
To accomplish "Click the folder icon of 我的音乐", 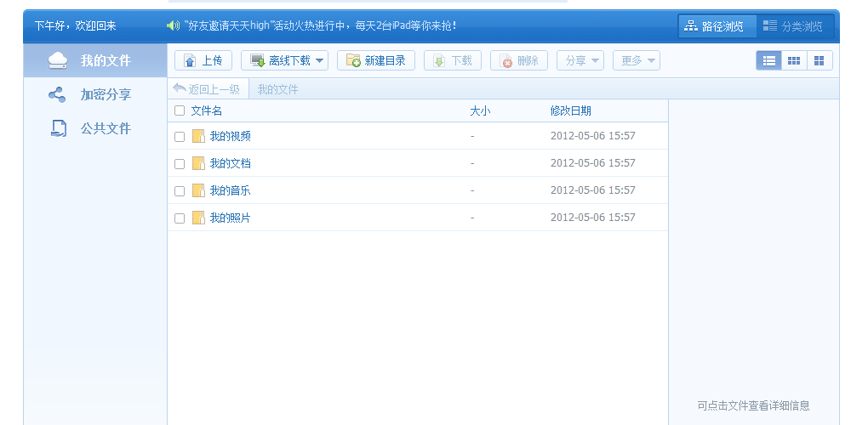I will point(198,190).
